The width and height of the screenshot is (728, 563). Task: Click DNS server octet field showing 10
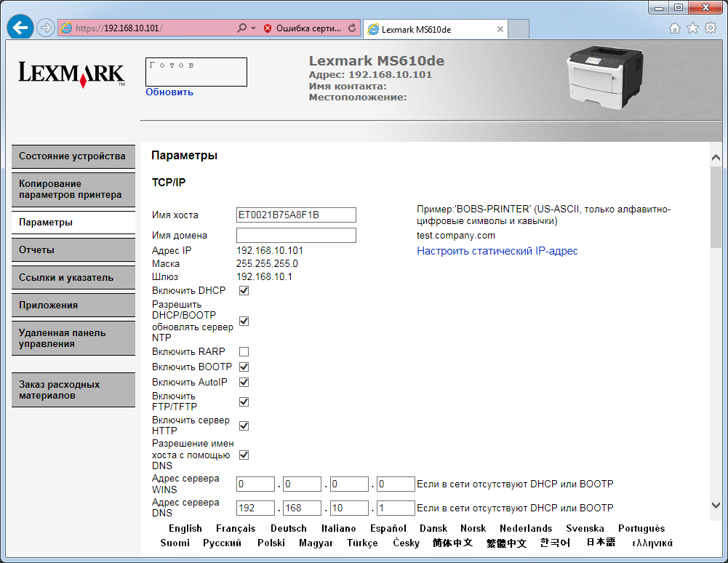349,508
